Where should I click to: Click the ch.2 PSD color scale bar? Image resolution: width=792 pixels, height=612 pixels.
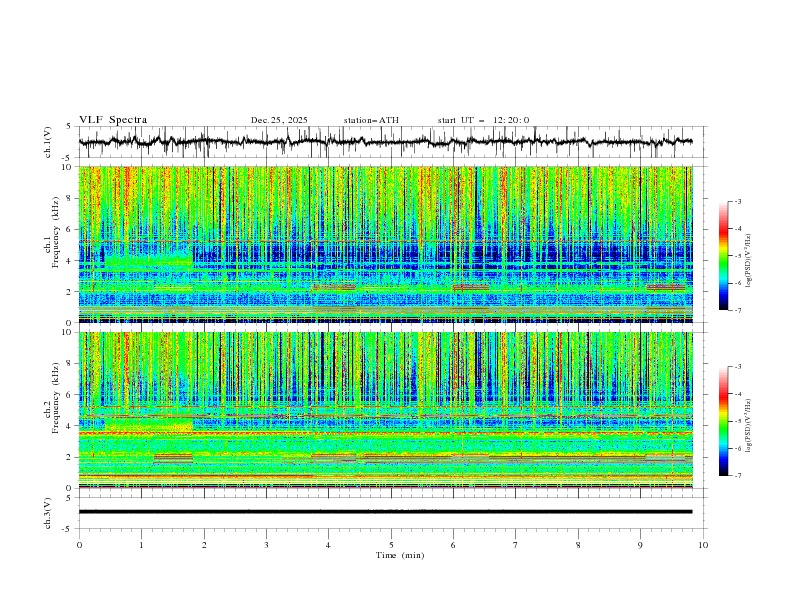point(723,421)
